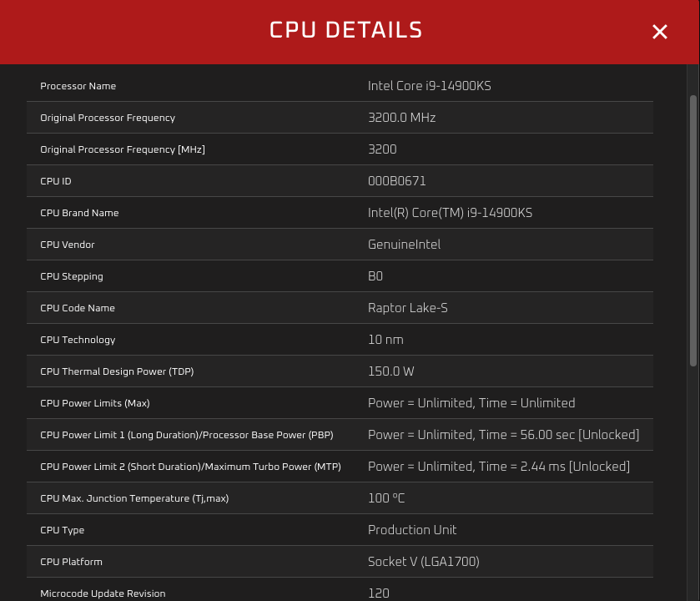
Task: Close the CPU Details dialog
Action: (660, 32)
